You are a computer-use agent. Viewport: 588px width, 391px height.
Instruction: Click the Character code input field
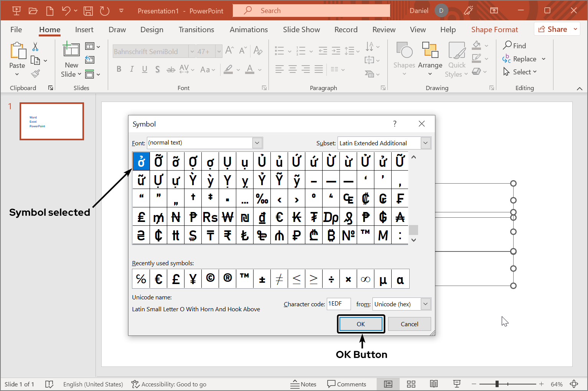pos(338,304)
